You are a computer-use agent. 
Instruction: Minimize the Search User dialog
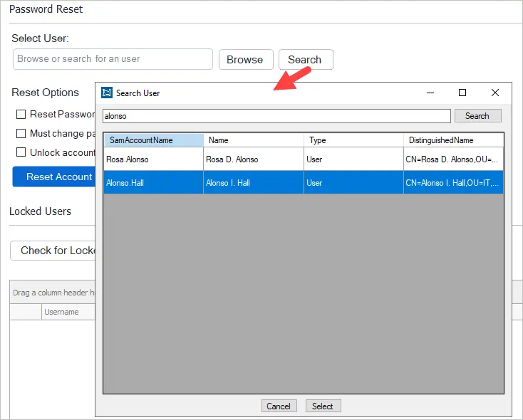(x=430, y=93)
